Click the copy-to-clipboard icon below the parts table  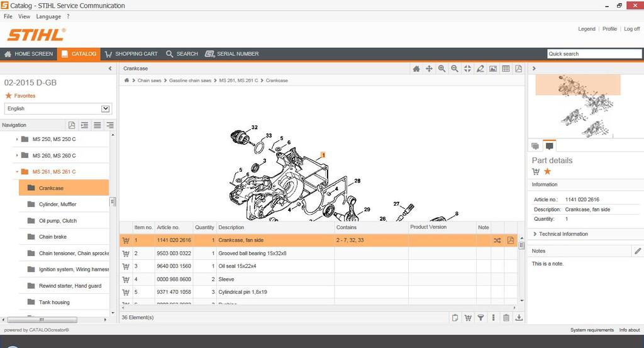(455, 318)
